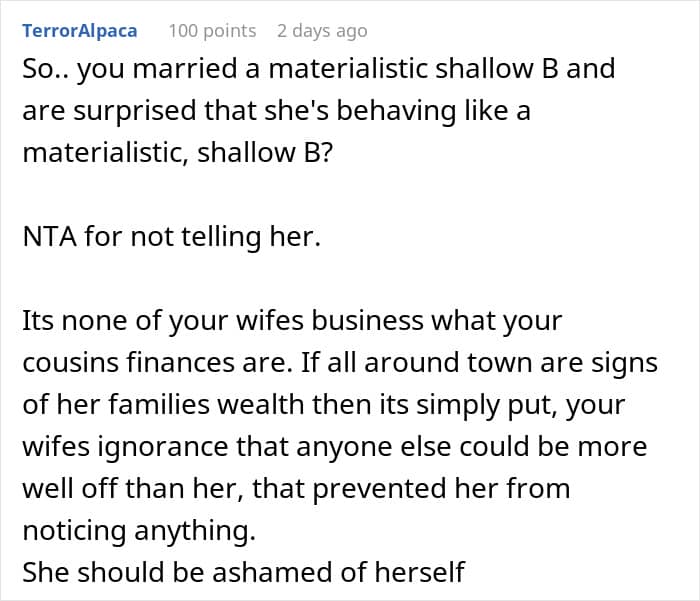
Task: Click the line "are surprised that she's behaving"
Action: pos(276,110)
